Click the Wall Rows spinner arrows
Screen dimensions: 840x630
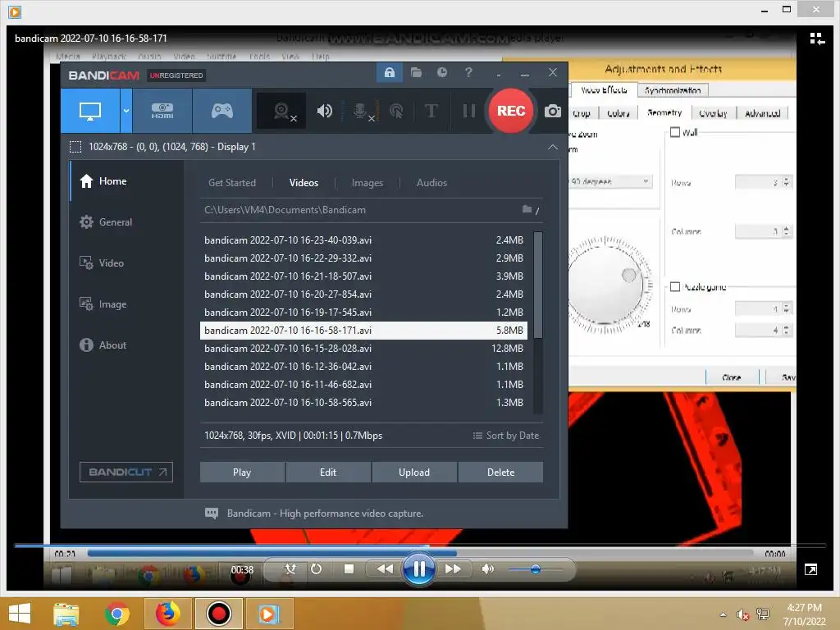point(786,182)
